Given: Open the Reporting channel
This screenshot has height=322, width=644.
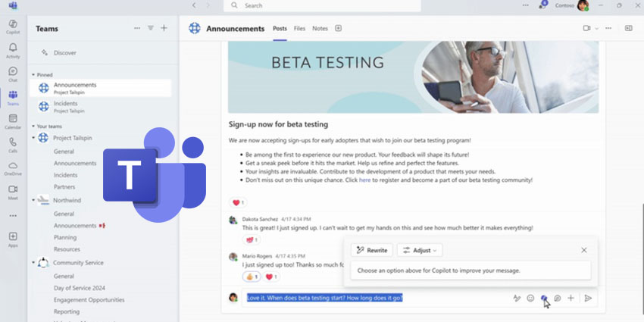Looking at the screenshot, I should [67, 311].
